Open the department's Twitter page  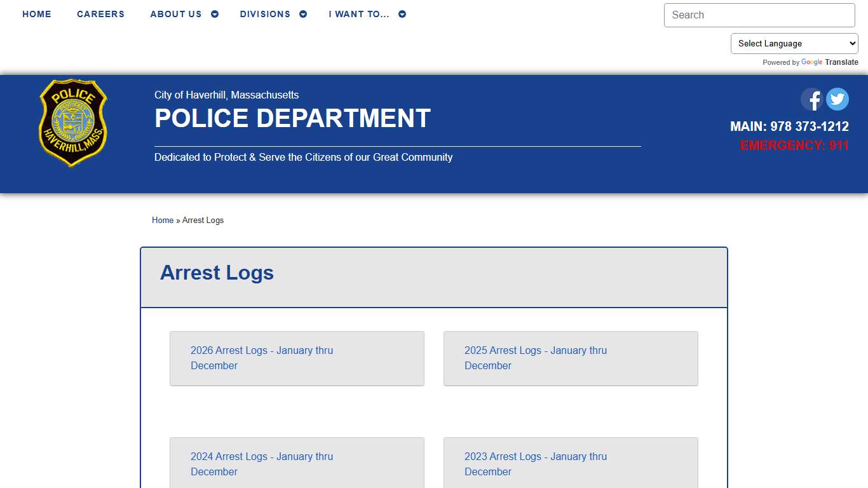(x=837, y=99)
